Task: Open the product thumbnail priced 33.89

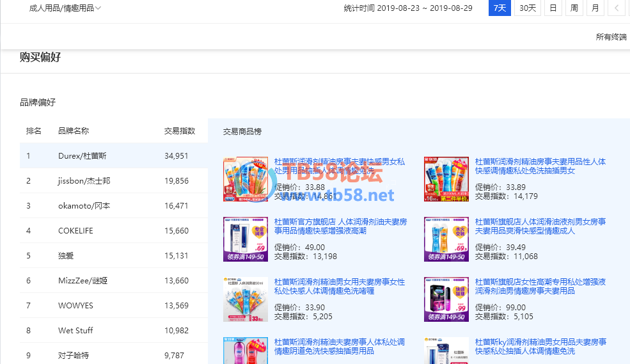Action: pyautogui.click(x=446, y=179)
